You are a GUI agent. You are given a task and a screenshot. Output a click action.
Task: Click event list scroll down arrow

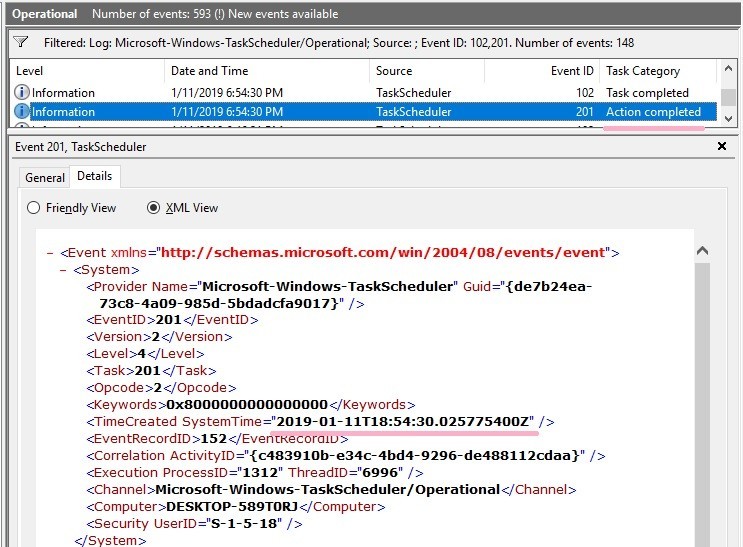point(728,119)
